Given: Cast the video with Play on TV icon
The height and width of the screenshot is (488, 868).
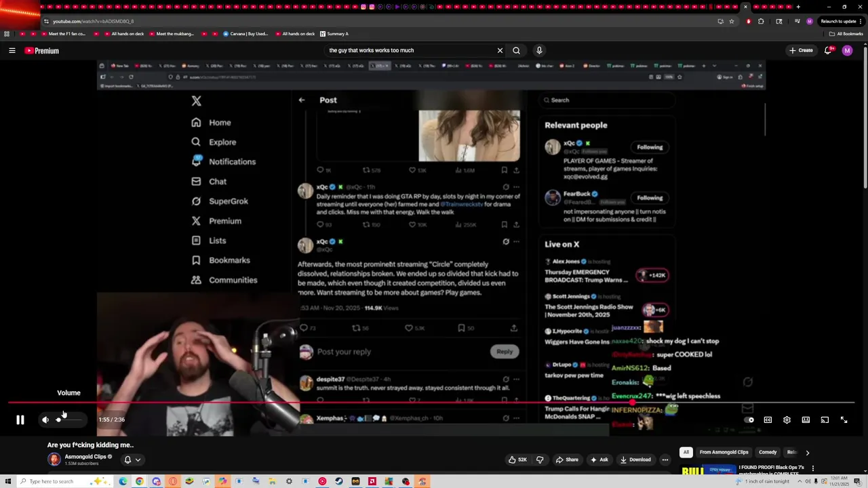Looking at the screenshot, I should (x=825, y=420).
